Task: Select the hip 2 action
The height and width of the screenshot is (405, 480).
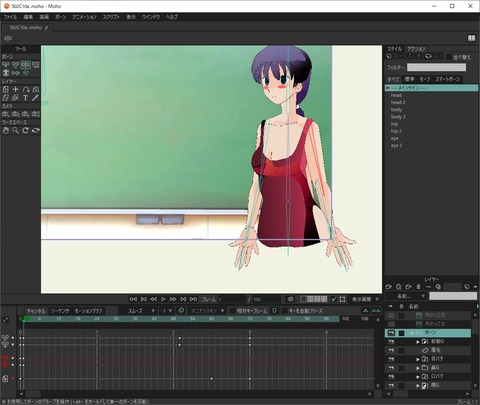Action: 396,131
